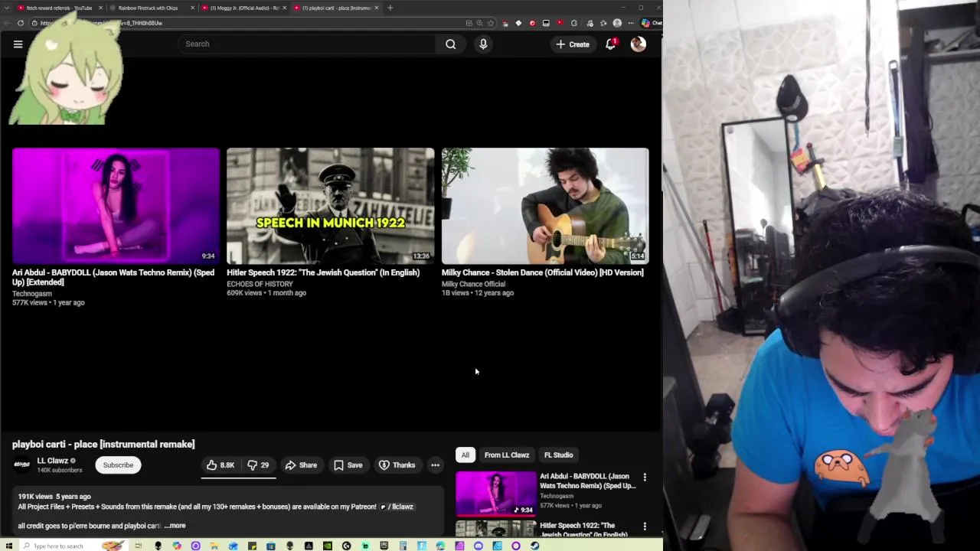The image size is (980, 551).
Task: Open Milky Chance Stolen Dance thumbnail
Action: pyautogui.click(x=544, y=206)
